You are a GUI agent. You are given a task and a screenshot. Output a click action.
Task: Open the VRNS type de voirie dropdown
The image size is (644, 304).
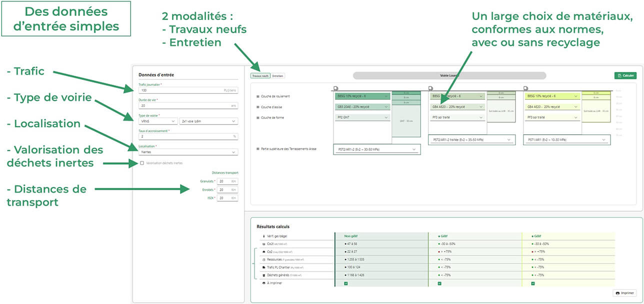point(158,121)
